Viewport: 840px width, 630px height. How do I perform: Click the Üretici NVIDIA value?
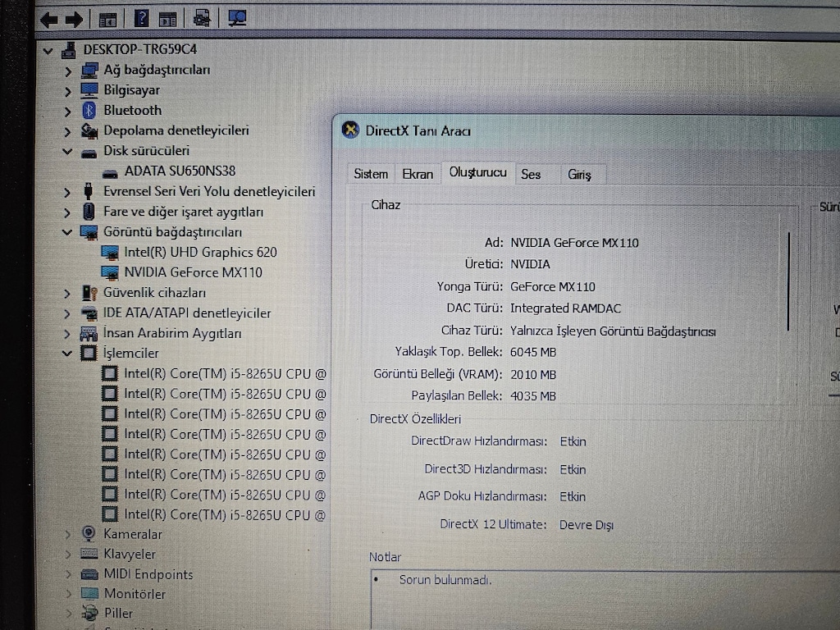(530, 265)
